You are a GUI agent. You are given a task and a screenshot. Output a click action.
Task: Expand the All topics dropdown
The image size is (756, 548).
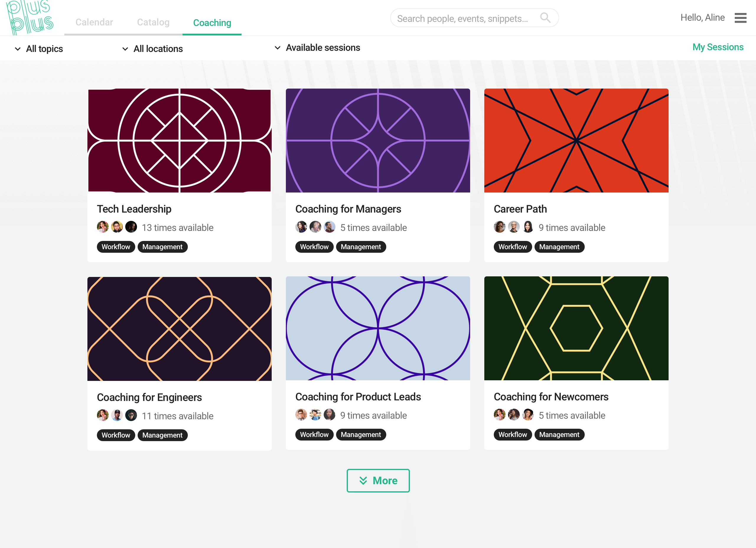point(39,49)
